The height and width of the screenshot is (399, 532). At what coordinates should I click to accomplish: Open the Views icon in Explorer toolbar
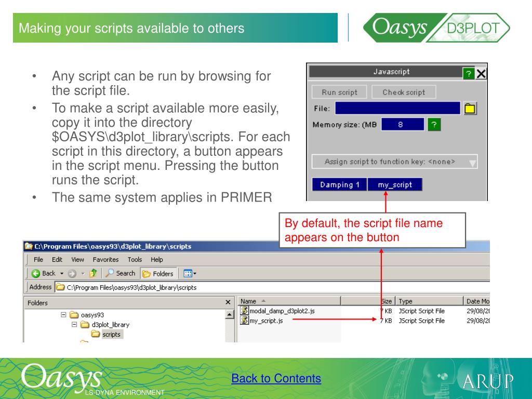click(x=188, y=273)
